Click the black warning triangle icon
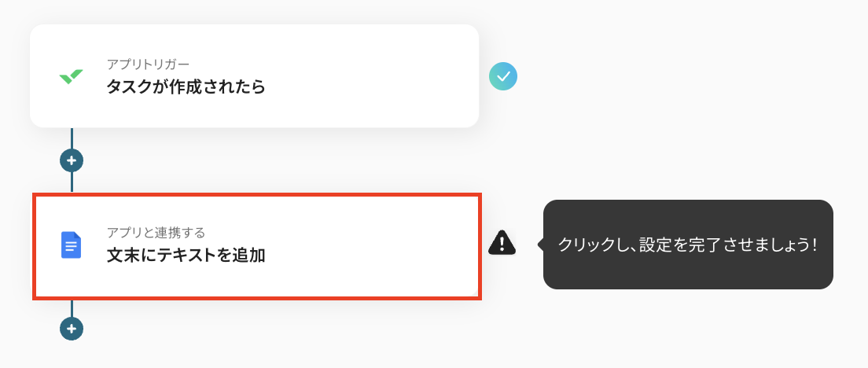The width and height of the screenshot is (868, 368). [x=502, y=244]
